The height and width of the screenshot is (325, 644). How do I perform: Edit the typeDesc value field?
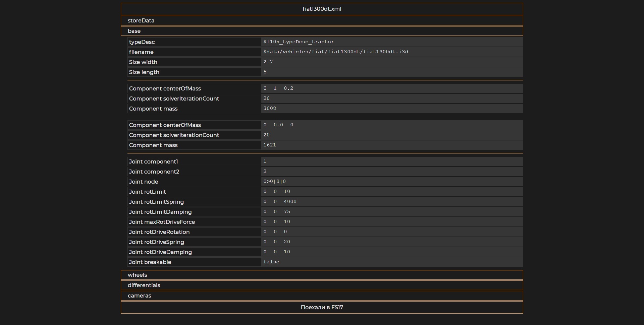coord(392,42)
